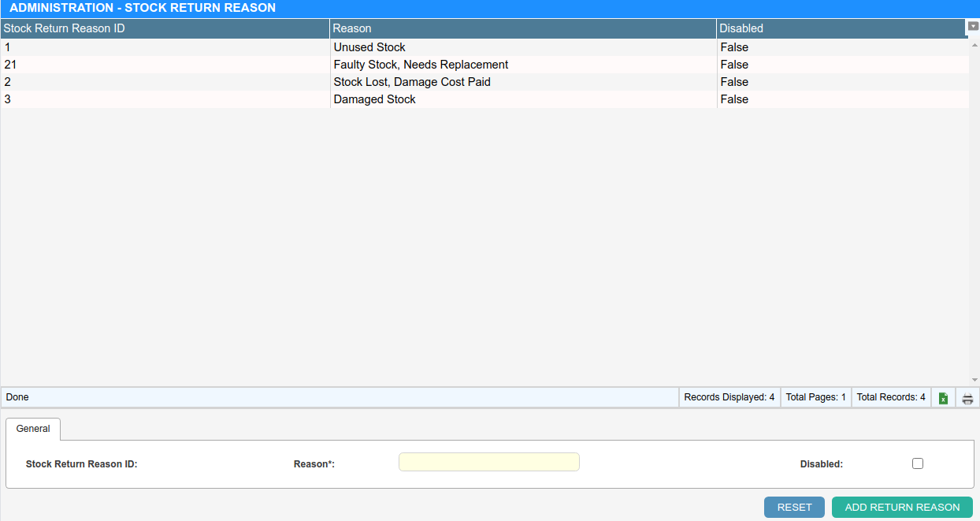Click the Records Displayed status cell
Viewport: 980px width, 521px height.
[x=729, y=397]
